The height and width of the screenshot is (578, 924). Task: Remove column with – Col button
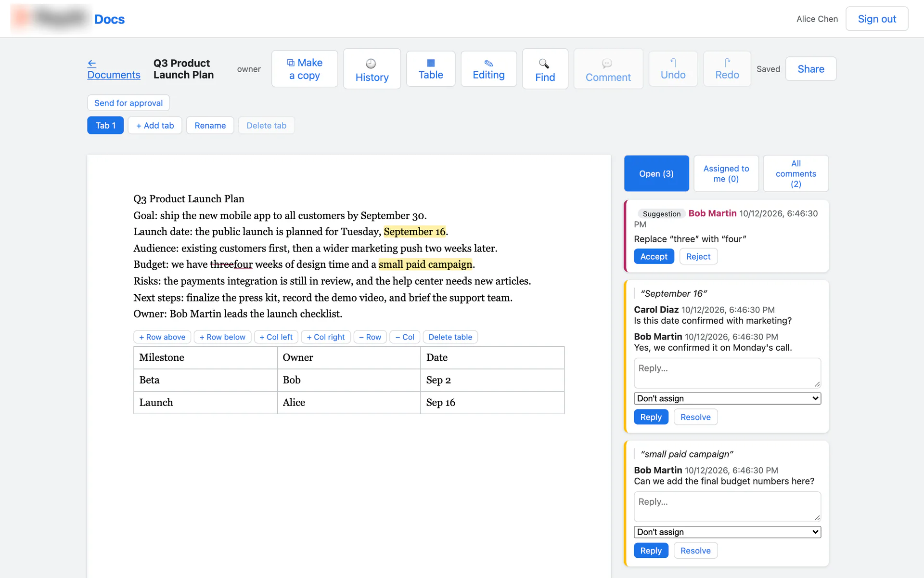pos(405,337)
